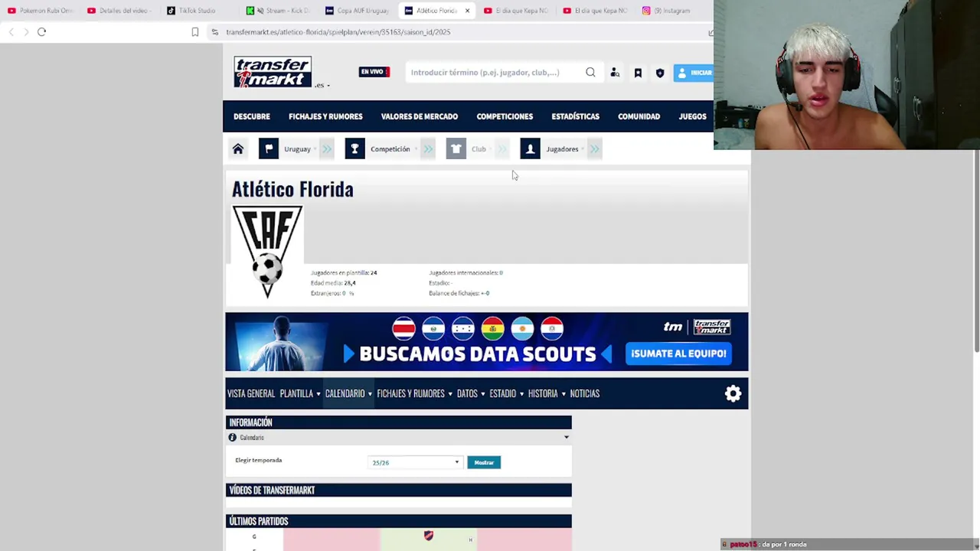Expand the Uruguay breadcrumb dropdown
The height and width of the screenshot is (551, 980).
pos(327,149)
